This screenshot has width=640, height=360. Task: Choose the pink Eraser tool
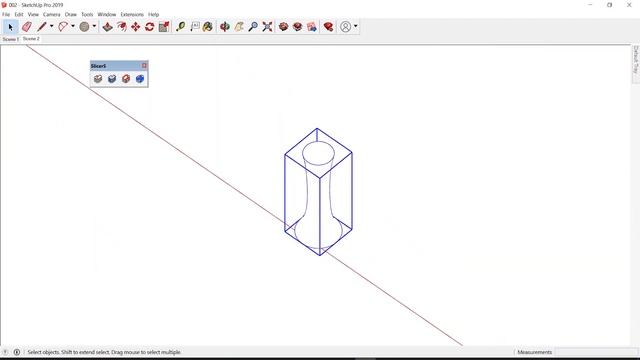click(x=27, y=27)
